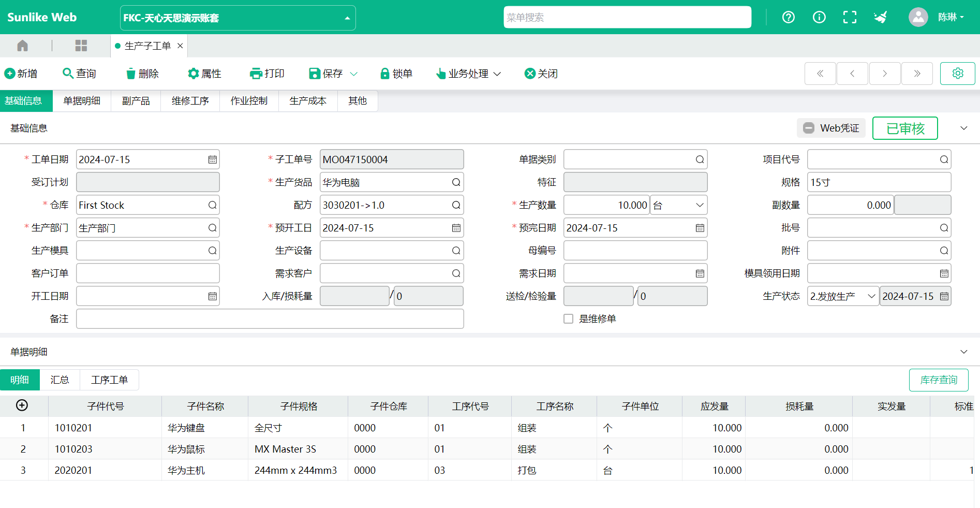Viewport: 980px width, 508px height.
Task: Open lookup for 批号 field
Action: (944, 228)
